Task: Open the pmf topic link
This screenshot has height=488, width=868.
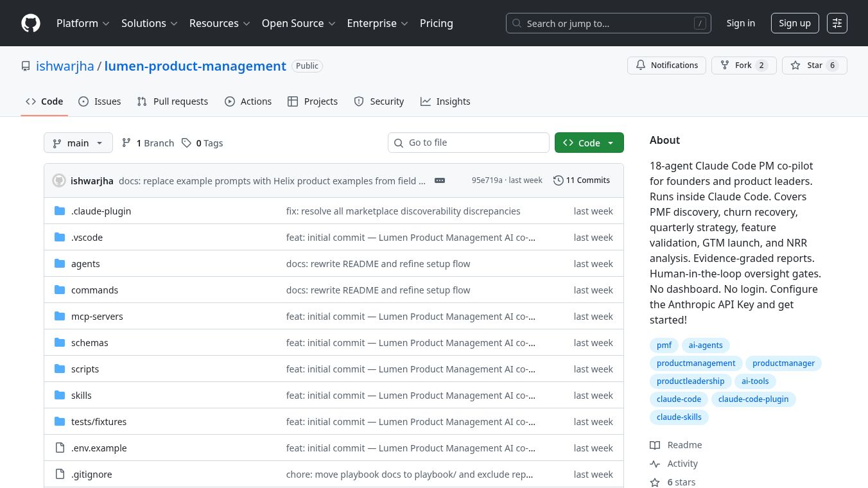Action: (x=664, y=345)
